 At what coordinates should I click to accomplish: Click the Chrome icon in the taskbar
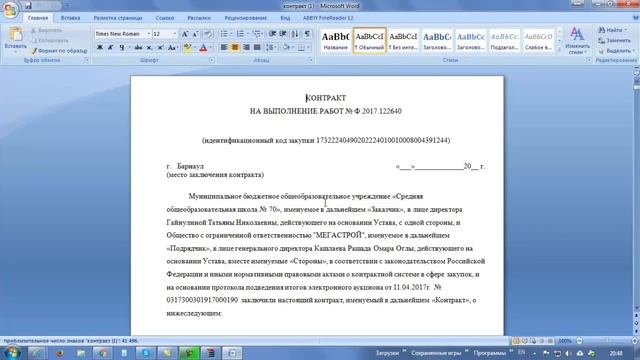coord(102,353)
